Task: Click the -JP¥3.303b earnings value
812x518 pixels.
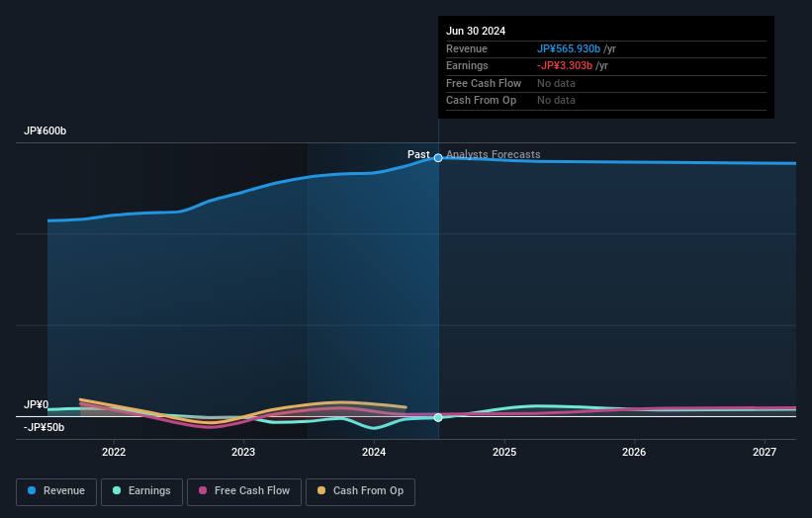Action: click(565, 65)
